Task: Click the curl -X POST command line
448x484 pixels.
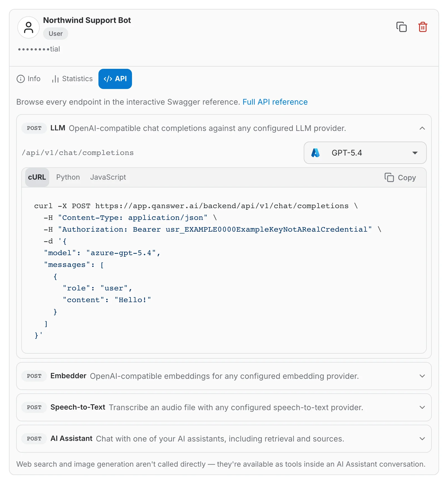Action: click(196, 206)
